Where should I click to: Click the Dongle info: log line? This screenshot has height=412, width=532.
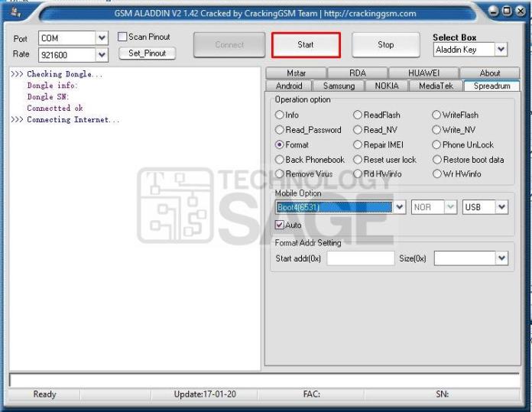coord(52,86)
